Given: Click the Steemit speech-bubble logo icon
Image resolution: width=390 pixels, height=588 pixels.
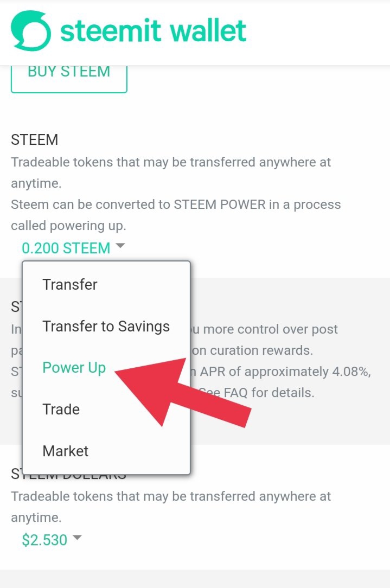Looking at the screenshot, I should tap(31, 32).
